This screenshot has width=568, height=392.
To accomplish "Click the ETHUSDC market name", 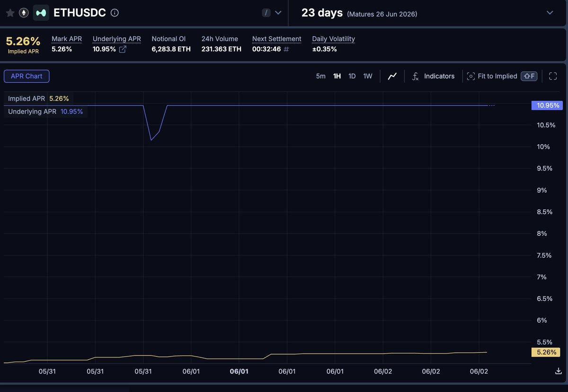I will click(80, 13).
